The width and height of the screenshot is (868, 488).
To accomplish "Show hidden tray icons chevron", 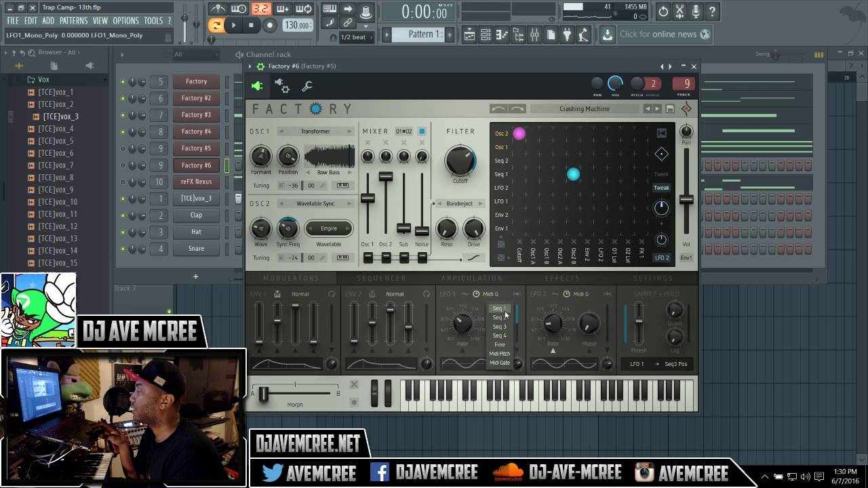I will pyautogui.click(x=765, y=476).
